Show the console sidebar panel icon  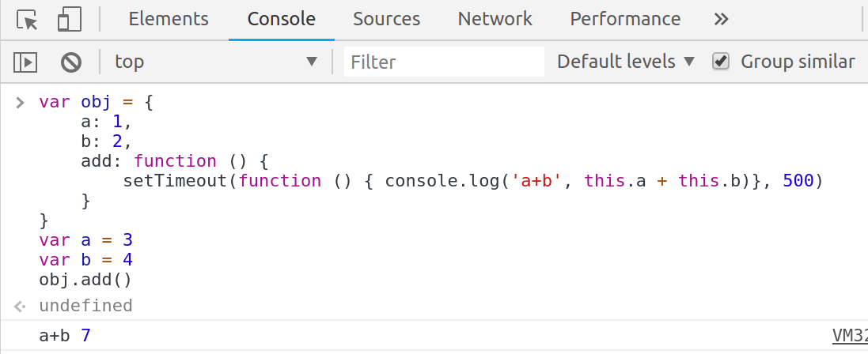26,62
